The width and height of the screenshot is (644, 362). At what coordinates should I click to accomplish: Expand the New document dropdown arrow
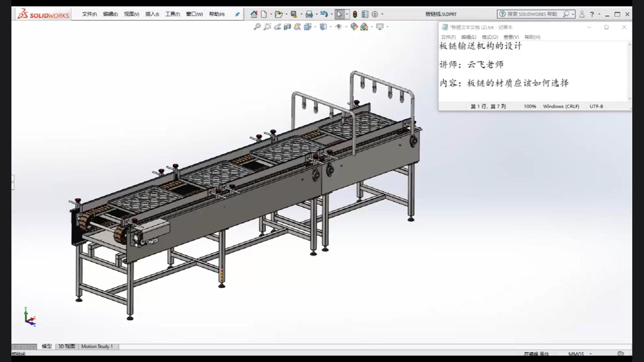271,14
